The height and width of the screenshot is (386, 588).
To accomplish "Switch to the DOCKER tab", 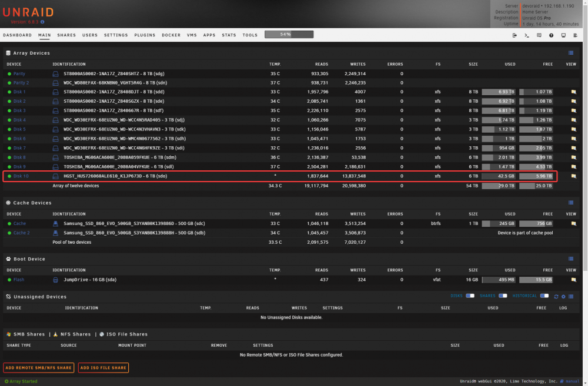I will [x=171, y=35].
